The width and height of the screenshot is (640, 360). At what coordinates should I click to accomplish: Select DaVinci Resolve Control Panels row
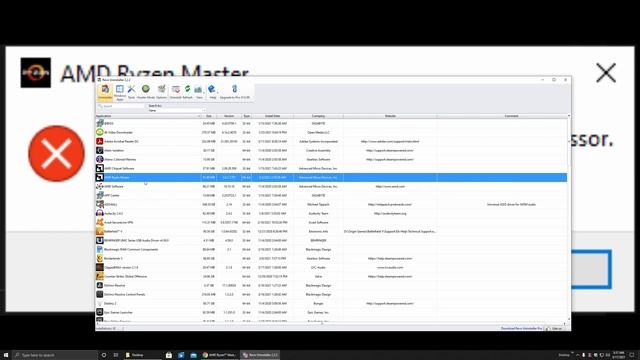pyautogui.click(x=331, y=294)
